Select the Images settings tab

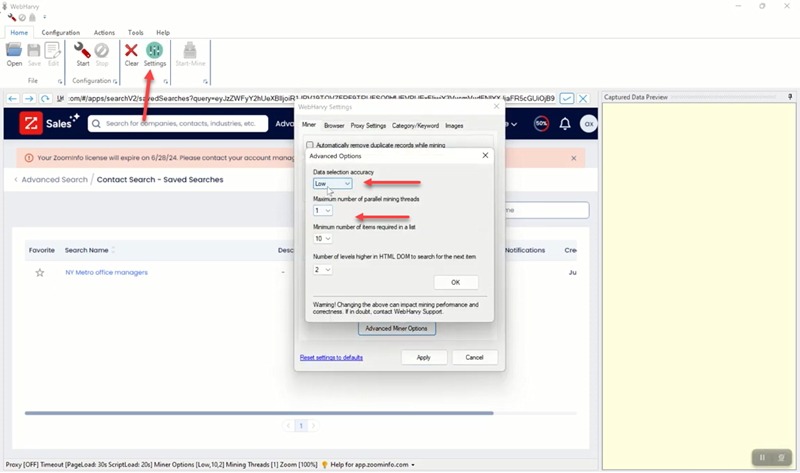(454, 126)
